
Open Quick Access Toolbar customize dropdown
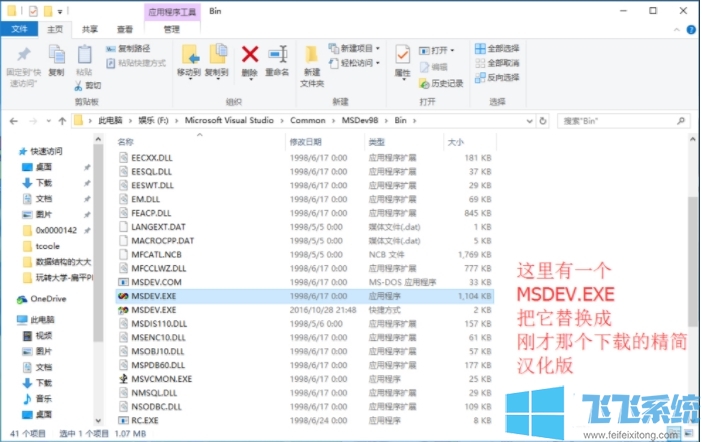tap(60, 12)
